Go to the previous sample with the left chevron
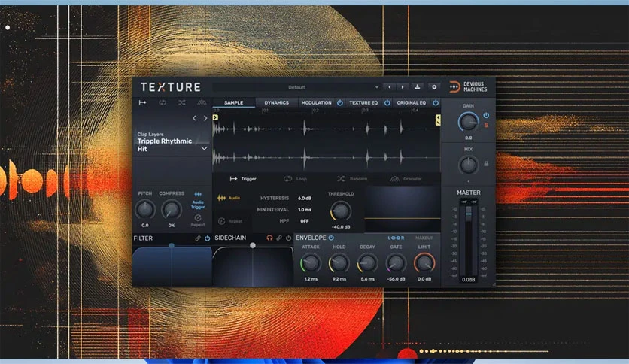629x364 pixels. [x=195, y=118]
